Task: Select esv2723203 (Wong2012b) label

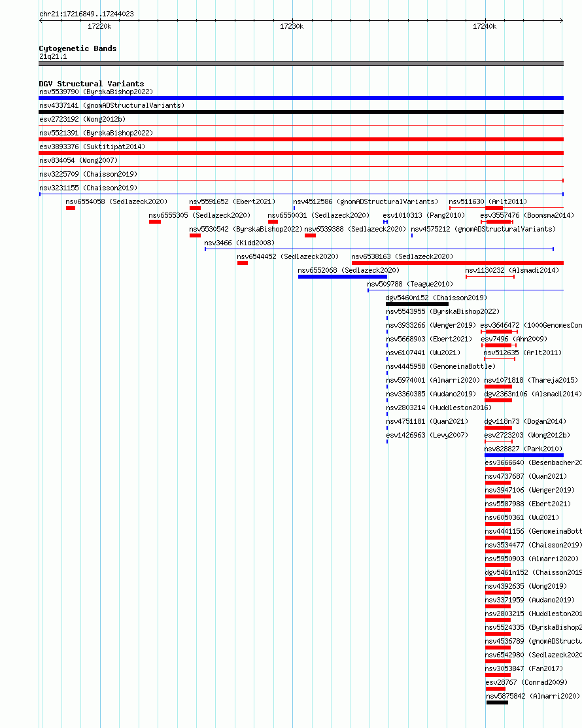Action: [x=527, y=436]
